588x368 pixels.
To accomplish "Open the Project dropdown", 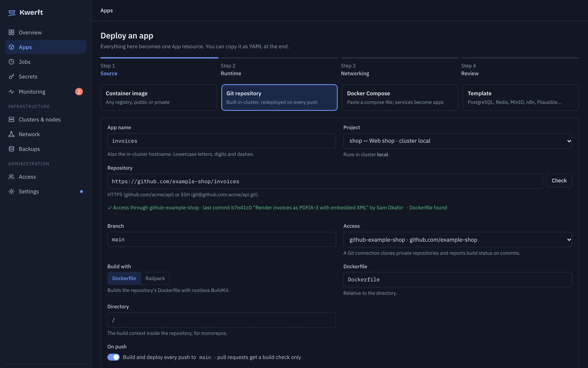I will 458,141.
